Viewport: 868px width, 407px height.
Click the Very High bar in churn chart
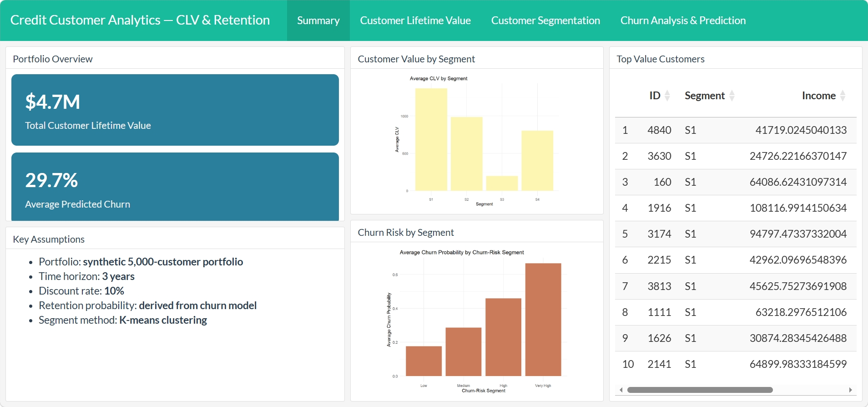point(543,320)
